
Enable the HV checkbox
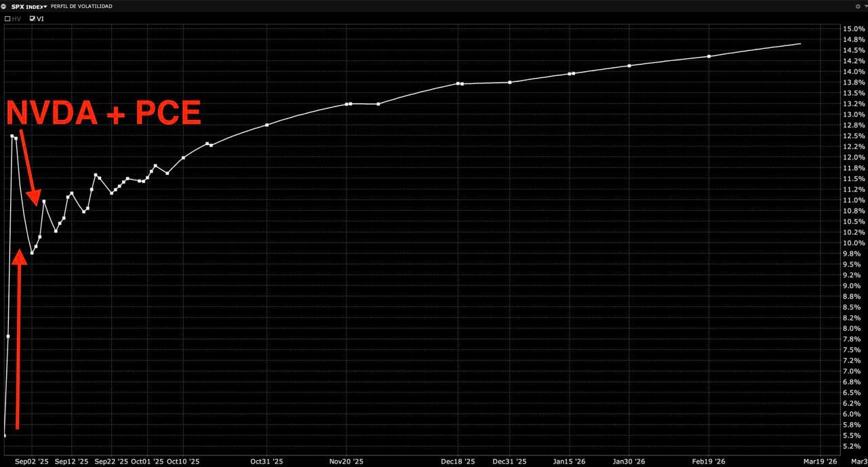pyautogui.click(x=7, y=19)
